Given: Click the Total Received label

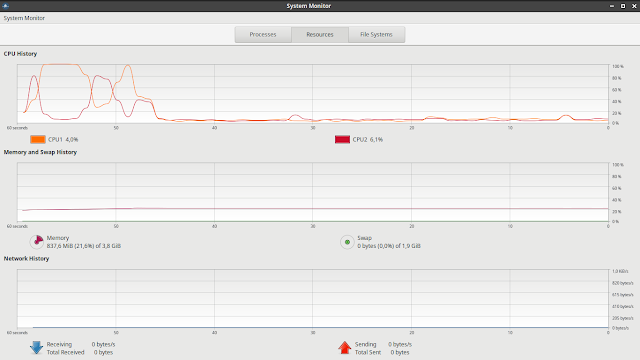Looking at the screenshot, I should coord(65,352).
